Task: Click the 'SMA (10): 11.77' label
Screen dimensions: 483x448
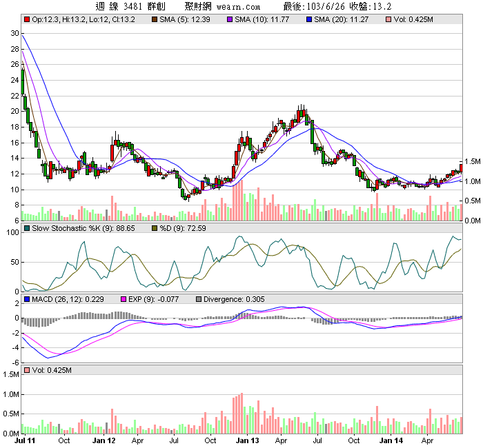Action: (x=262, y=19)
